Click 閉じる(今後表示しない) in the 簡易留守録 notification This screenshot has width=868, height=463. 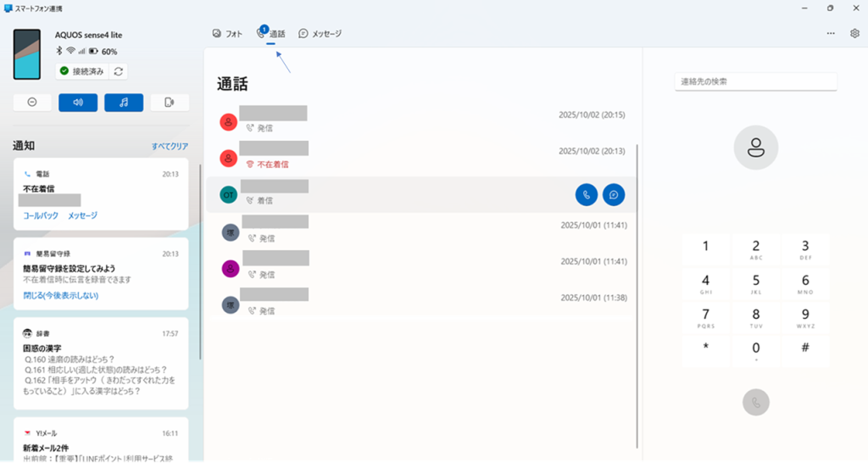tap(60, 295)
